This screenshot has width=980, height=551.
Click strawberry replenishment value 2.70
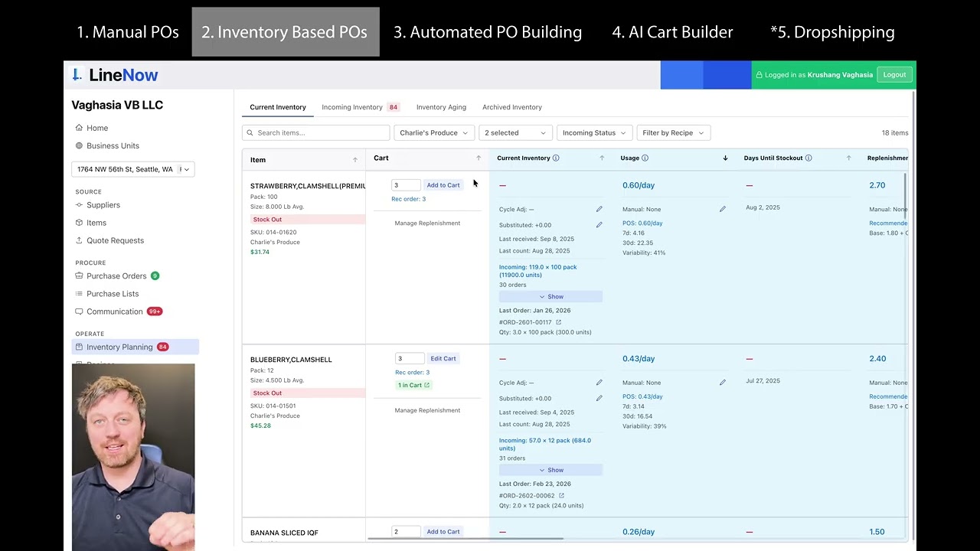click(x=877, y=185)
